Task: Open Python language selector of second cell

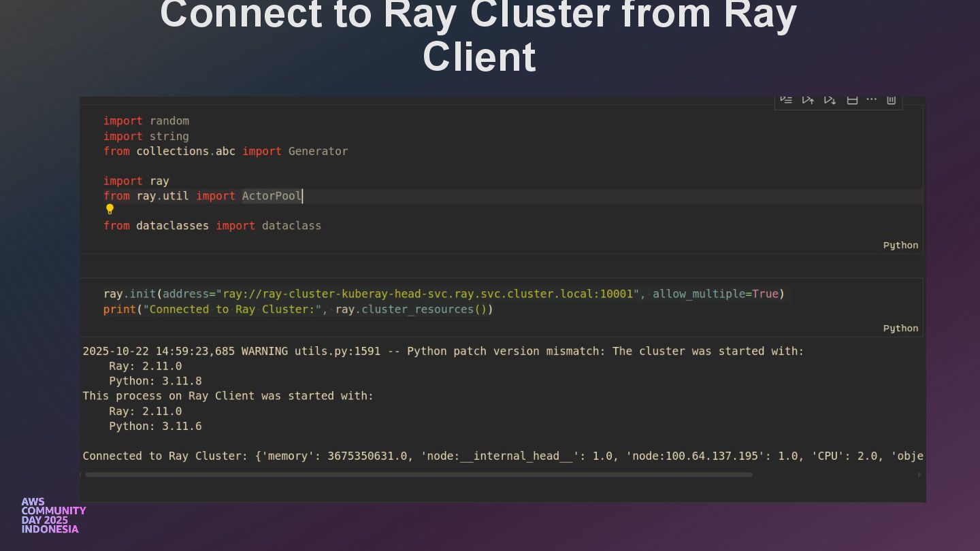Action: [x=900, y=328]
